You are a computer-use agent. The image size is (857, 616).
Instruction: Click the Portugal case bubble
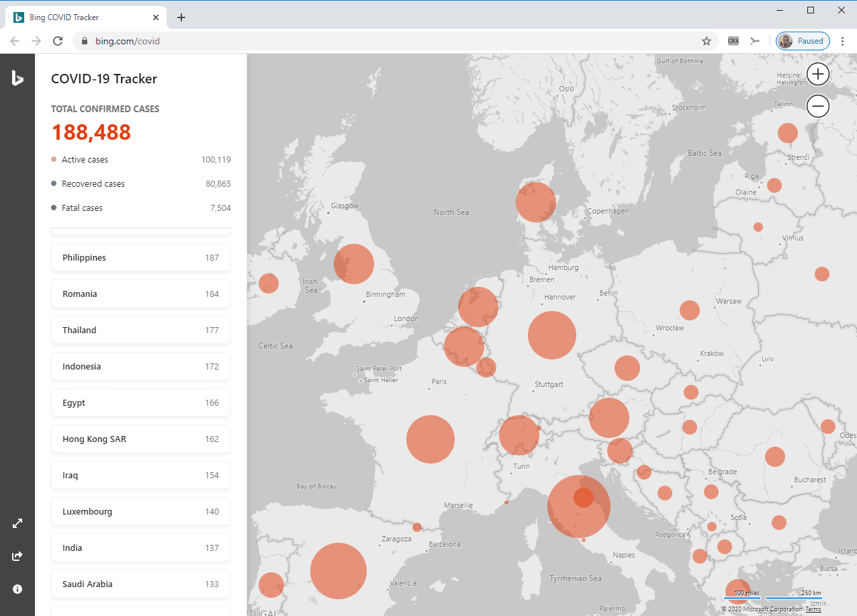[271, 585]
